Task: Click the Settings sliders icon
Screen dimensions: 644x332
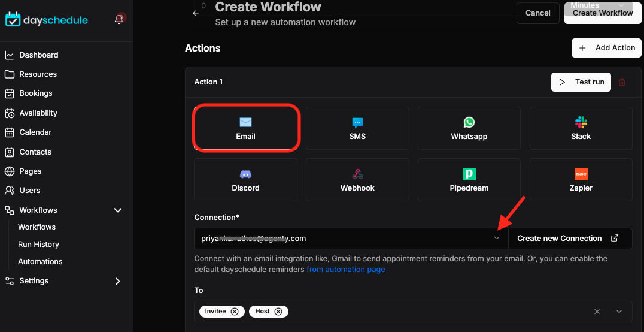Action: (x=10, y=281)
